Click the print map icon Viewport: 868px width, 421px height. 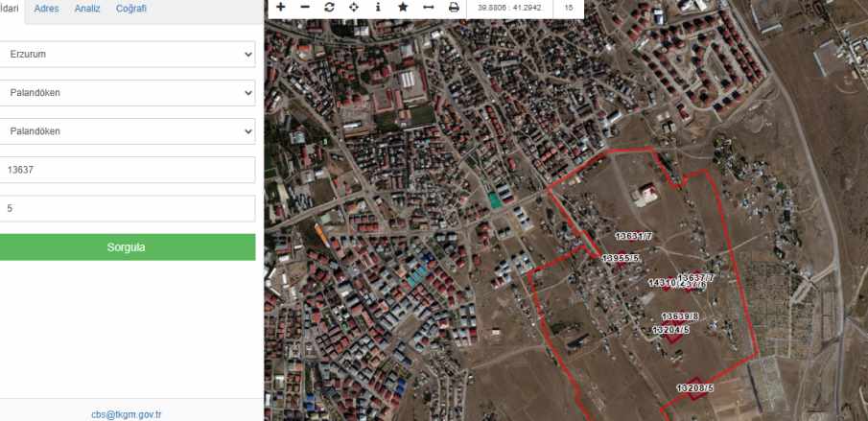click(x=454, y=7)
